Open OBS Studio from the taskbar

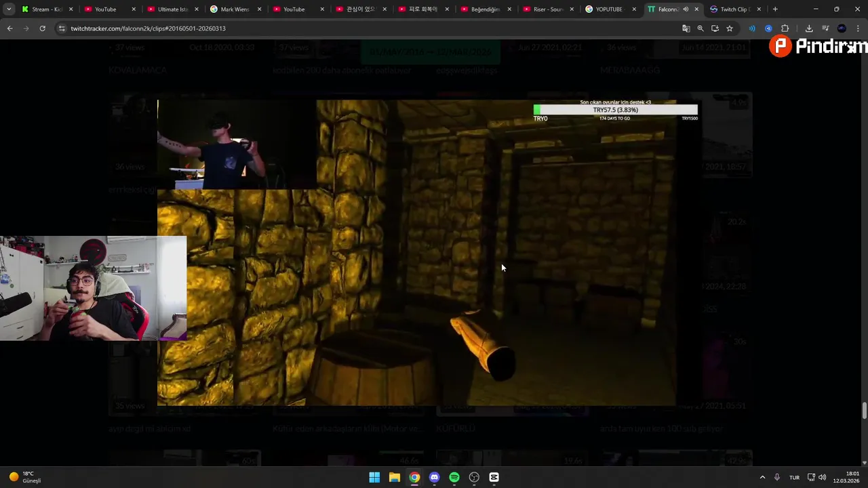pyautogui.click(x=474, y=477)
